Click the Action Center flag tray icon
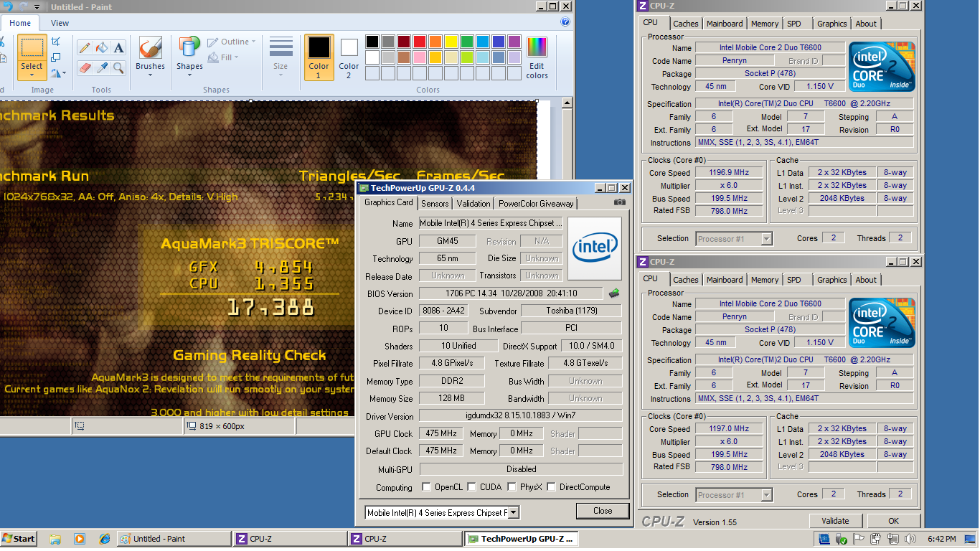Screen dimensions: 980x551 (x=857, y=539)
